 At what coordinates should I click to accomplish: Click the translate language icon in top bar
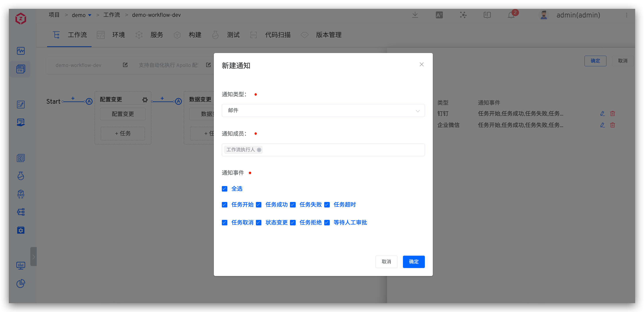(439, 15)
